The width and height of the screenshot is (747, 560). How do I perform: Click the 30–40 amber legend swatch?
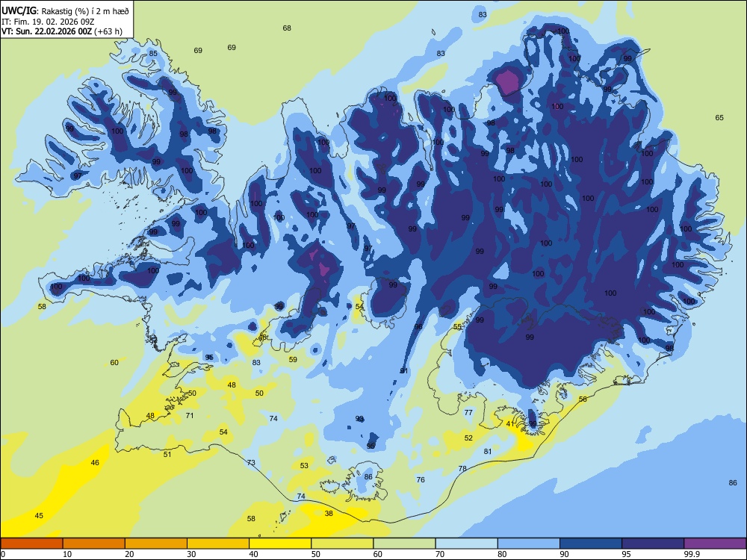tap(218, 544)
